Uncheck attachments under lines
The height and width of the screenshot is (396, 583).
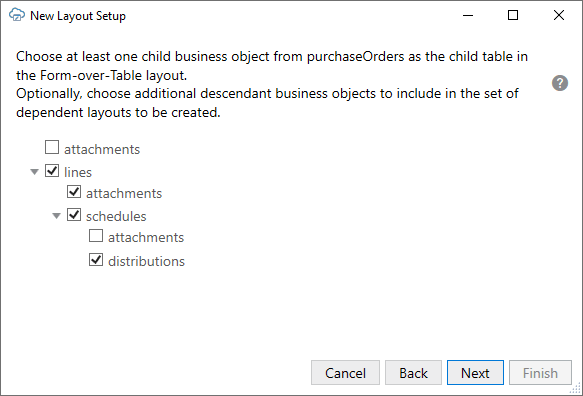click(x=74, y=192)
